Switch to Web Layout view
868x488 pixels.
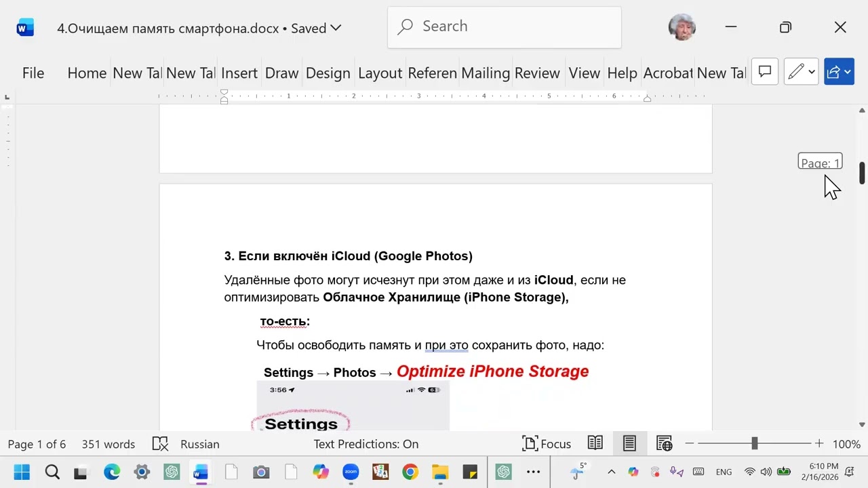point(664,444)
